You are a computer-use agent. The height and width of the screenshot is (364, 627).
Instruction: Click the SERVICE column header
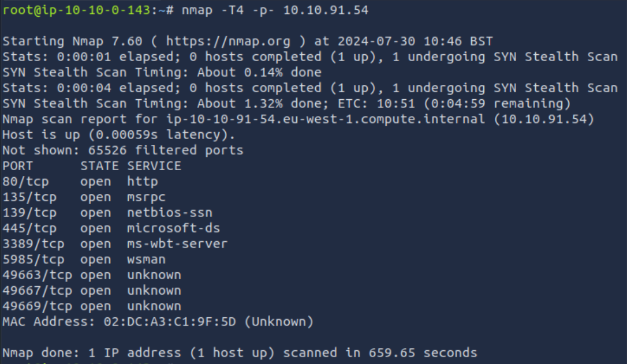pyautogui.click(x=154, y=166)
